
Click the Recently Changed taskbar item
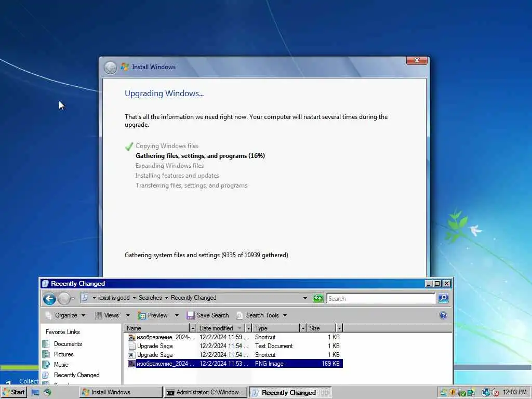click(x=290, y=392)
